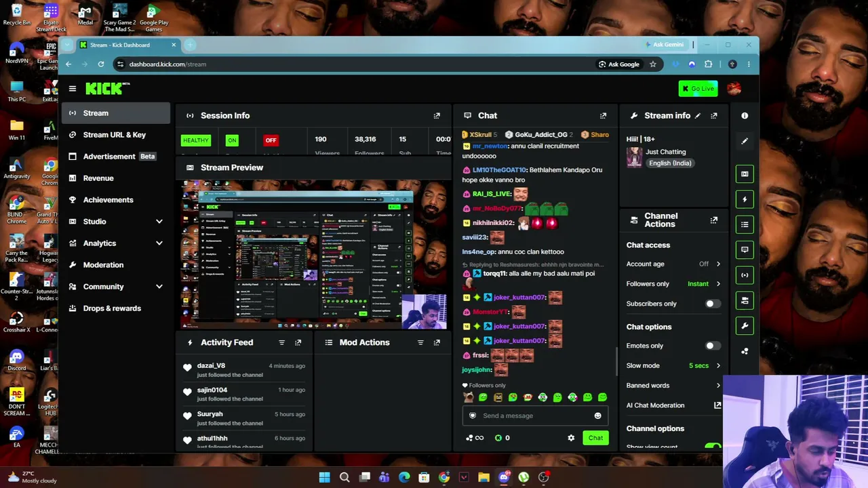Click the Kick logo in the dashboard header
Viewport: 868px width, 488px height.
[x=106, y=89]
